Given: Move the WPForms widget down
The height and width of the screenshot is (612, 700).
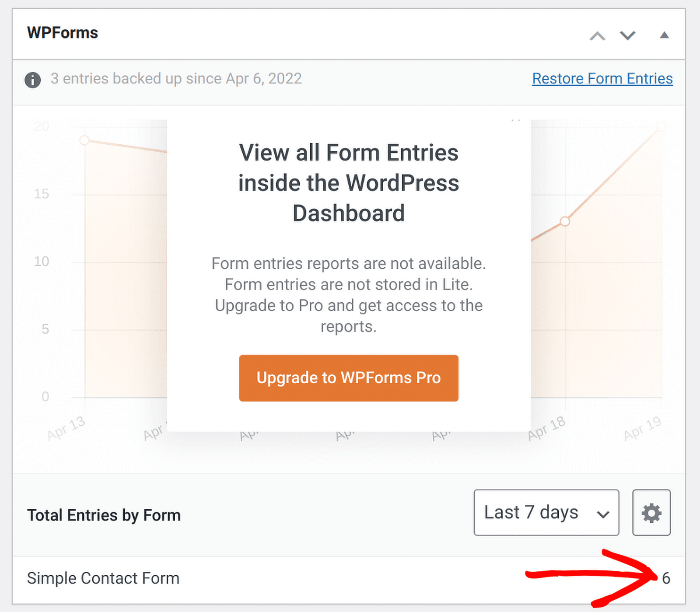Looking at the screenshot, I should (x=627, y=36).
